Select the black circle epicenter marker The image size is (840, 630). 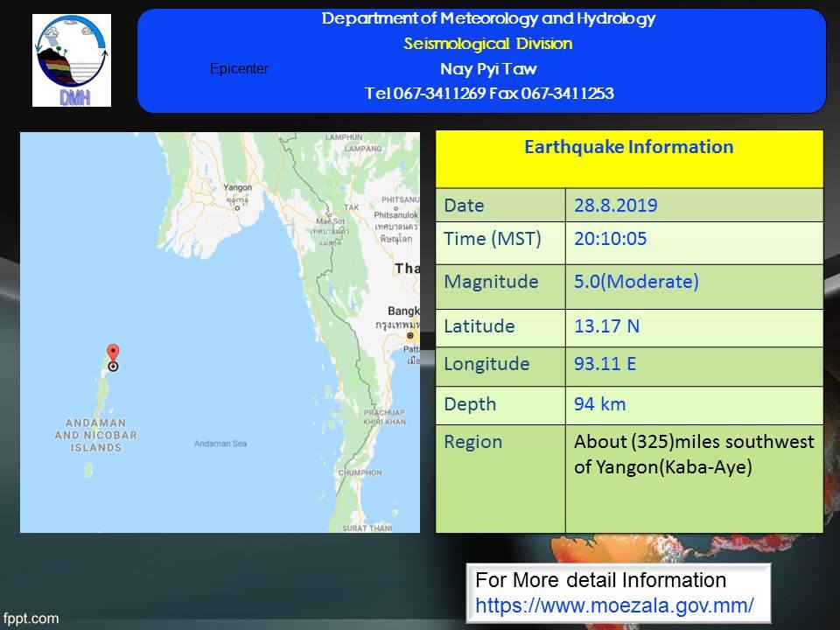point(113,367)
